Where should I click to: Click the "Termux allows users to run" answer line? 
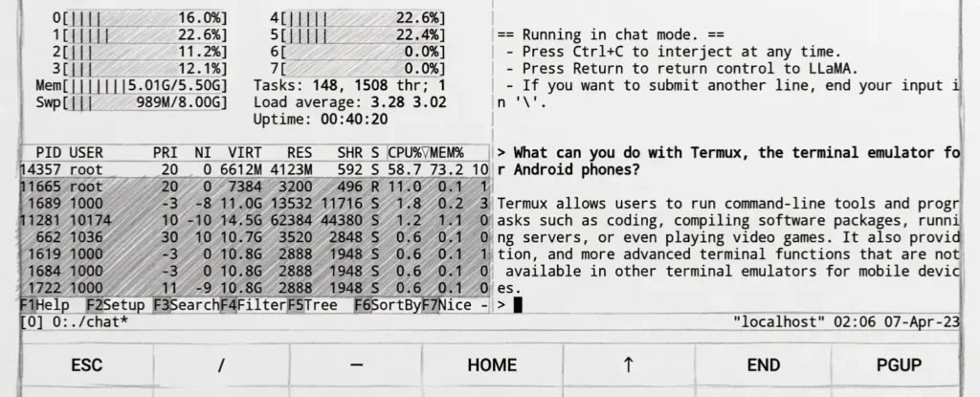coord(728,203)
